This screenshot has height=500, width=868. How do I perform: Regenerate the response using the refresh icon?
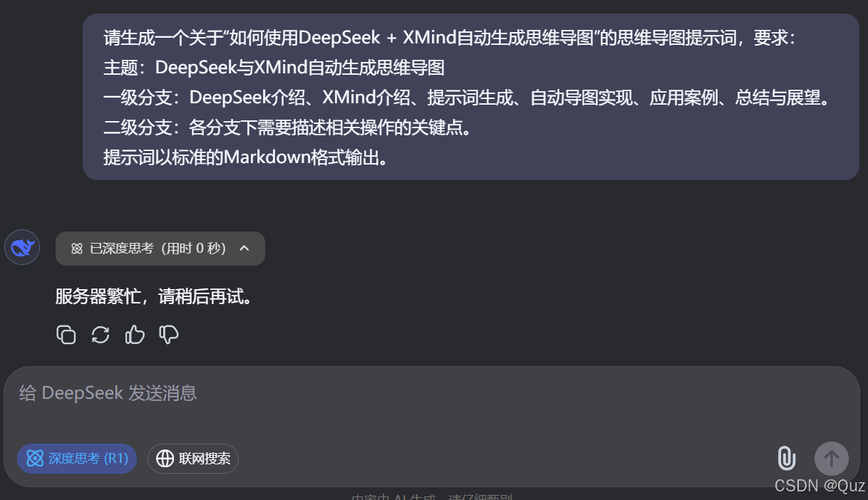100,334
